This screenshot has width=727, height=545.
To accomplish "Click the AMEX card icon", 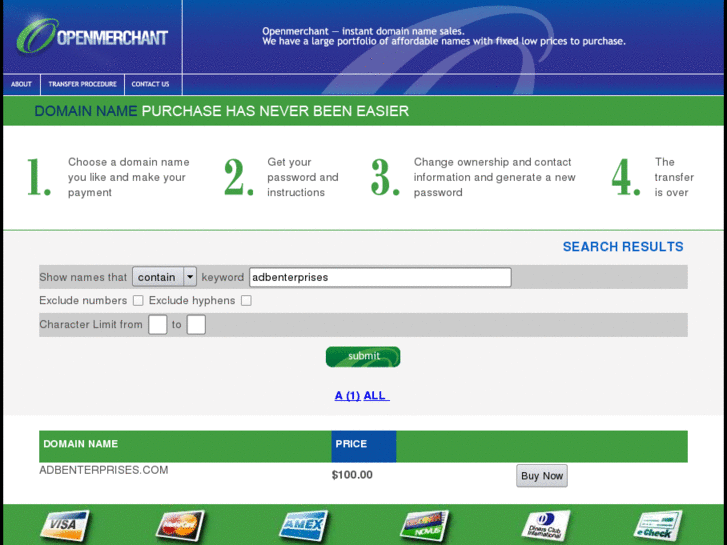I will point(304,526).
